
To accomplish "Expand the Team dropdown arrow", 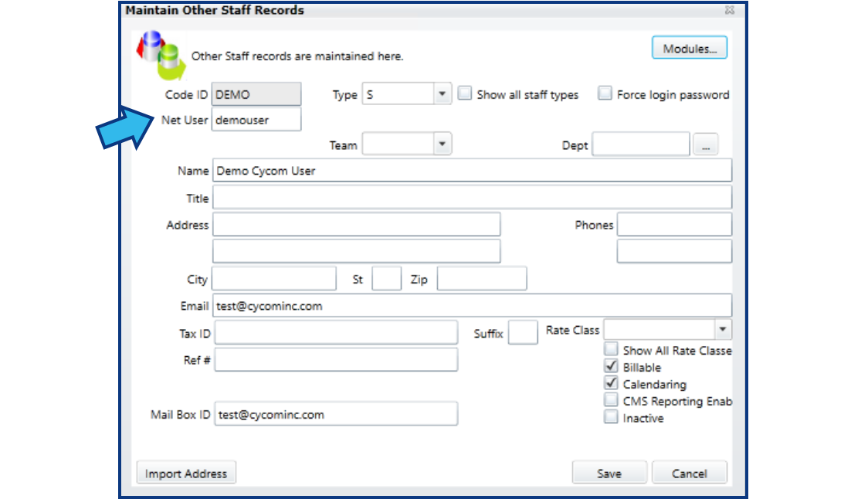I will click(x=442, y=144).
